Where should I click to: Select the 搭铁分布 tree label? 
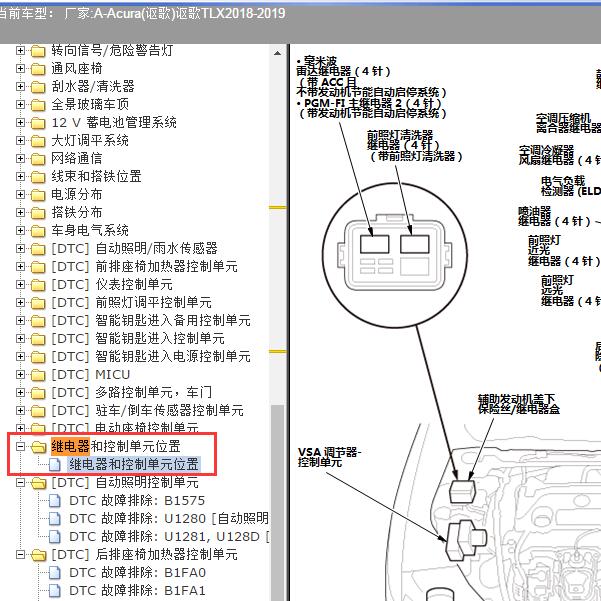[77, 213]
